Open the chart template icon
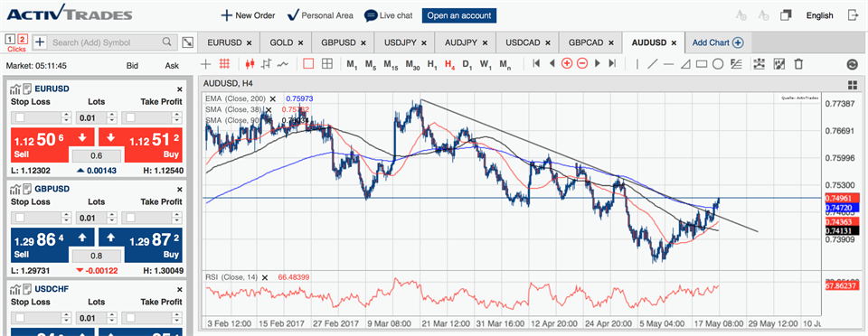 click(x=779, y=64)
